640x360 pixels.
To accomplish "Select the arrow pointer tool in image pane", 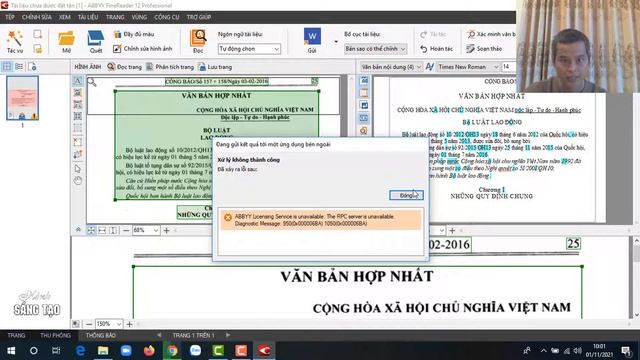I will (78, 169).
